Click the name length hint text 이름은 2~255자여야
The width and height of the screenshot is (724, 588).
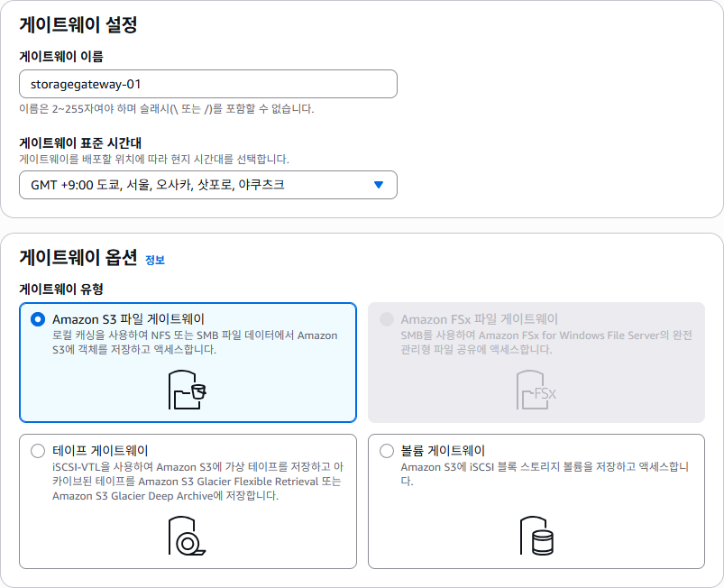[166, 109]
